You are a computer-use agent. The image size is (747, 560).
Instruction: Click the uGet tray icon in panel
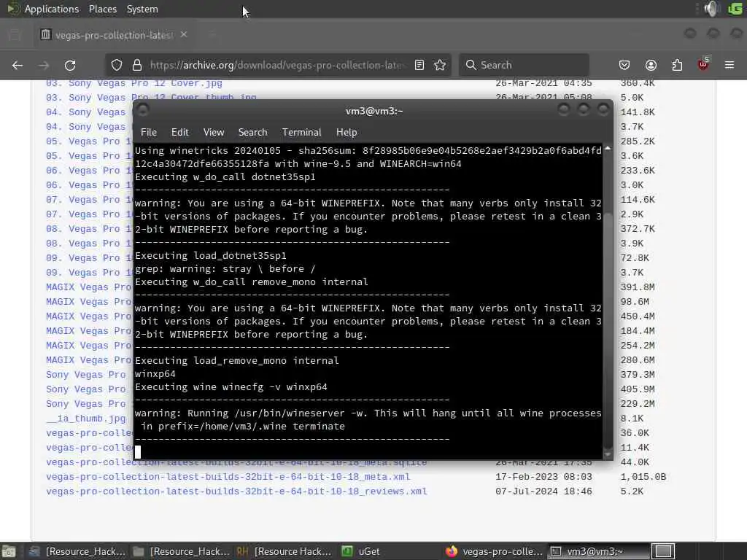[x=735, y=9]
